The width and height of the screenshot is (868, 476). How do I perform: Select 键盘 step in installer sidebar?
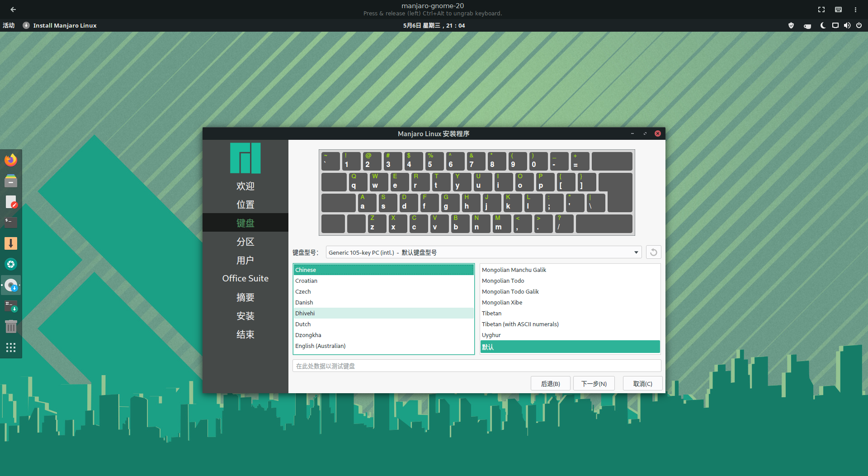point(245,223)
